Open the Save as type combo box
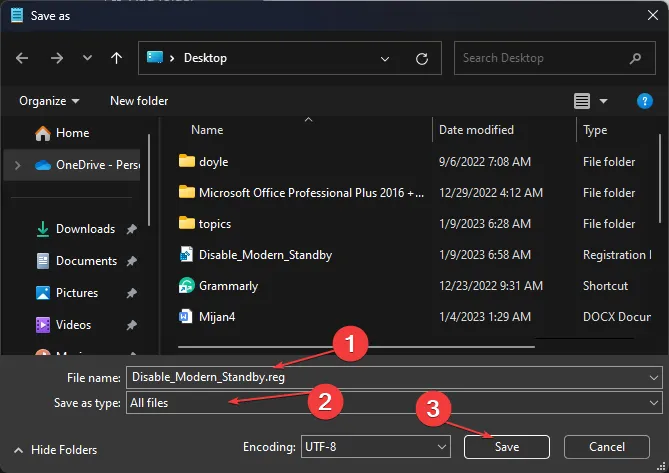 point(394,403)
